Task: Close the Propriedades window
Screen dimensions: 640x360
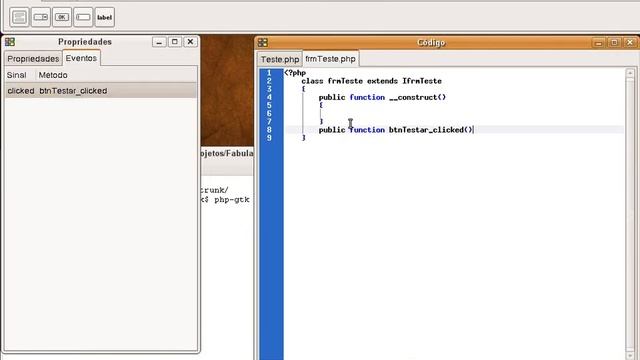Action: pos(190,42)
